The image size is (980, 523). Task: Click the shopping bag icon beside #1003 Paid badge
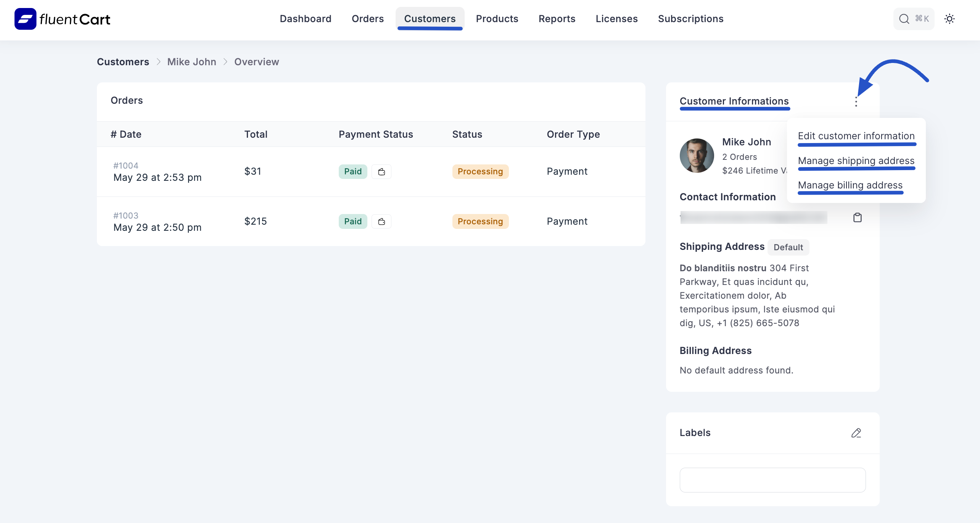point(381,221)
